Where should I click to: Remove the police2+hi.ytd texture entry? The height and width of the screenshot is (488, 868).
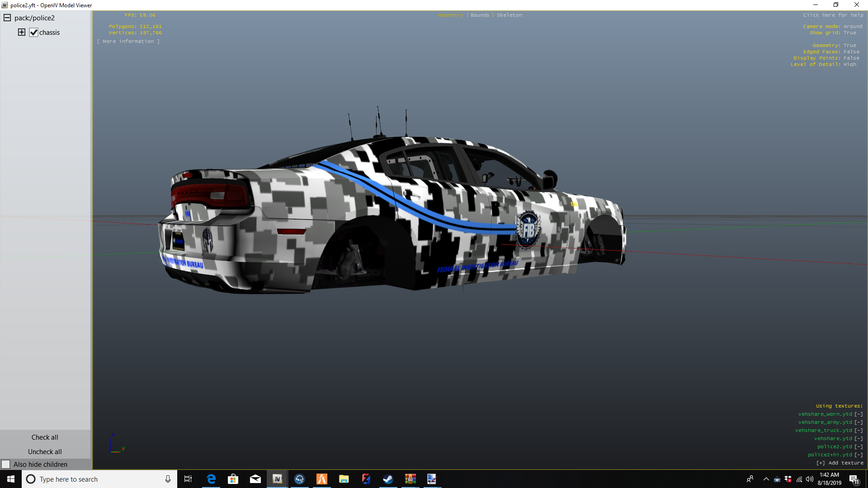tap(859, 455)
